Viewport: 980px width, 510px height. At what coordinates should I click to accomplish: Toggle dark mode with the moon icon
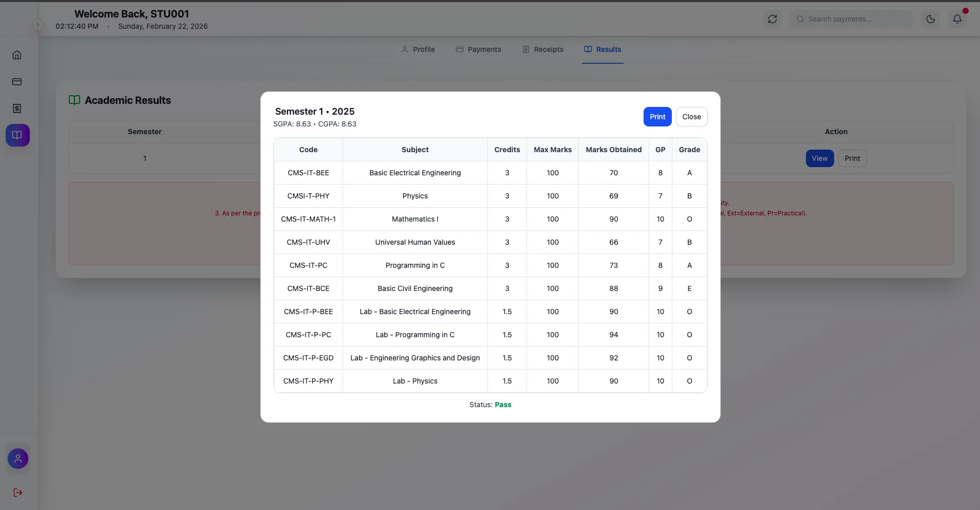click(930, 19)
